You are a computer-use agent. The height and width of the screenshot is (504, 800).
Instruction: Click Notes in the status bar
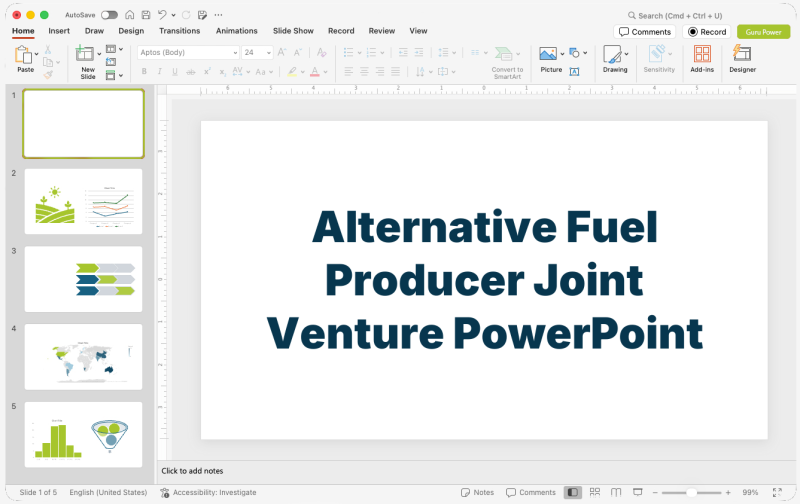478,492
